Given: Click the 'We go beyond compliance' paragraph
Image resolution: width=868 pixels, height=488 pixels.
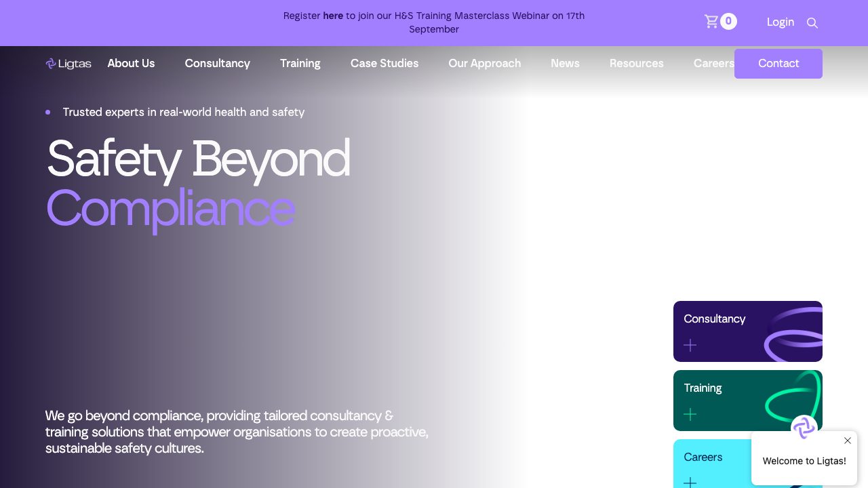Looking at the screenshot, I should point(237,432).
